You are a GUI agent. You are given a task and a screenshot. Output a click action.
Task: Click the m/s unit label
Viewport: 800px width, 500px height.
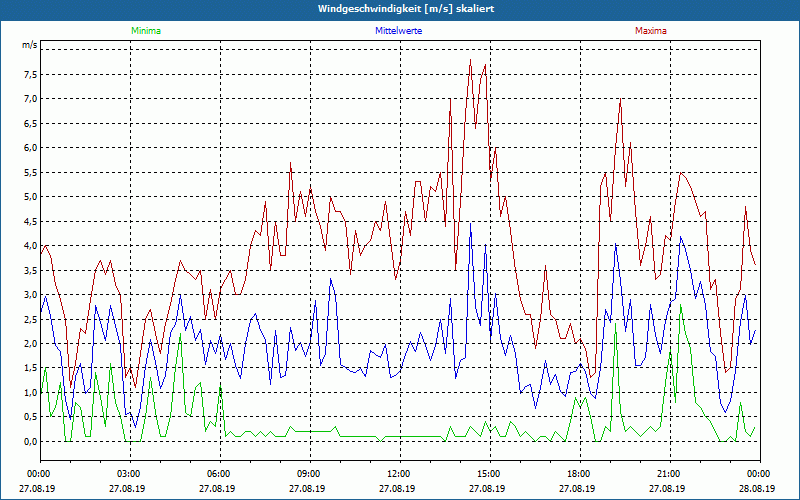30,45
